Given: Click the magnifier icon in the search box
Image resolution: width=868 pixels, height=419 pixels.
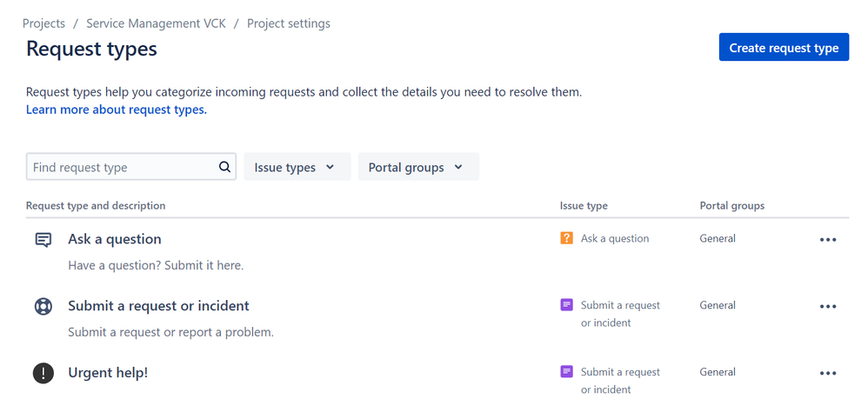Looking at the screenshot, I should pyautogui.click(x=224, y=167).
